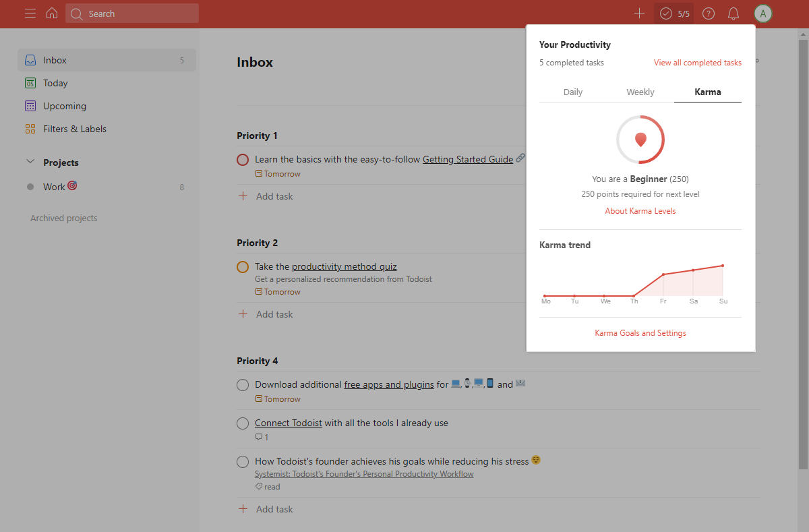
Task: Click View all completed tasks
Action: [698, 63]
